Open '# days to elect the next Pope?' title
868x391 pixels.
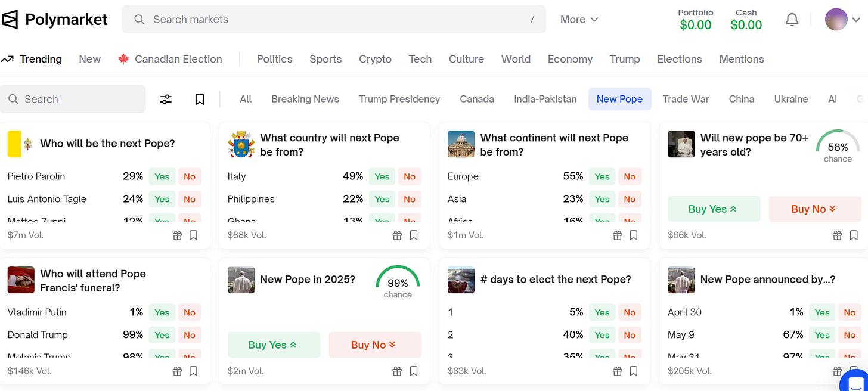click(x=556, y=280)
